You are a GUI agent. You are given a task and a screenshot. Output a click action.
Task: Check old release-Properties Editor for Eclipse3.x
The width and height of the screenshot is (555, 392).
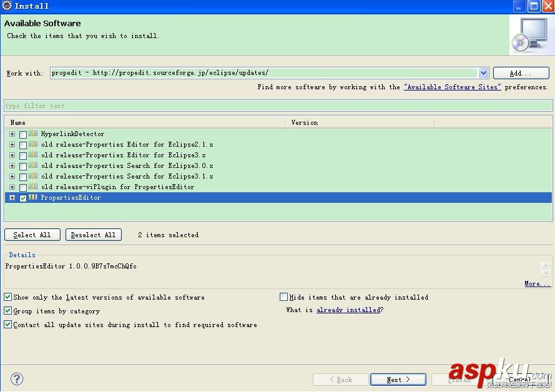23,155
